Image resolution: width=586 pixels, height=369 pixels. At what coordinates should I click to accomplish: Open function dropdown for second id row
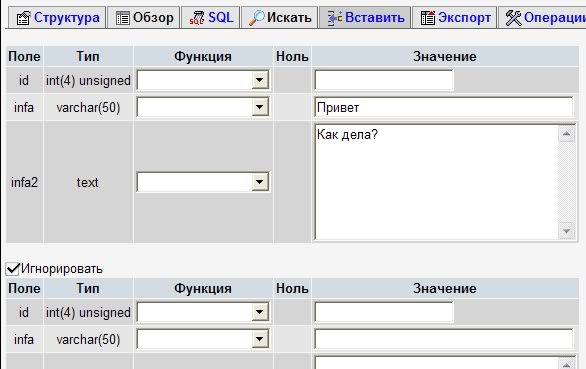coord(260,312)
